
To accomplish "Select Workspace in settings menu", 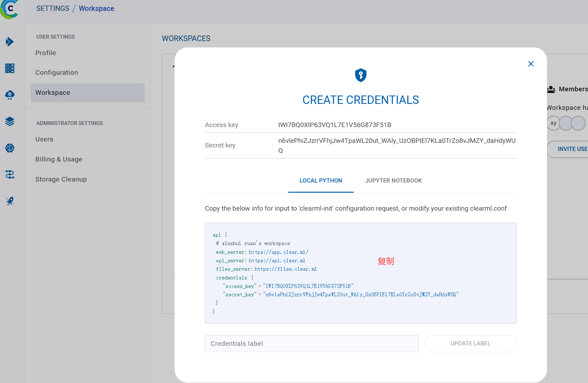I will [88, 93].
